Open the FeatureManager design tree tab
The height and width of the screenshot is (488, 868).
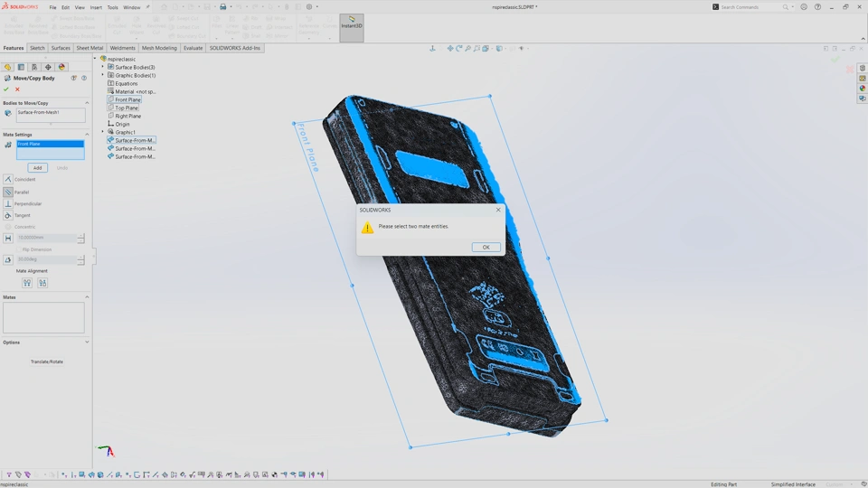[7, 67]
